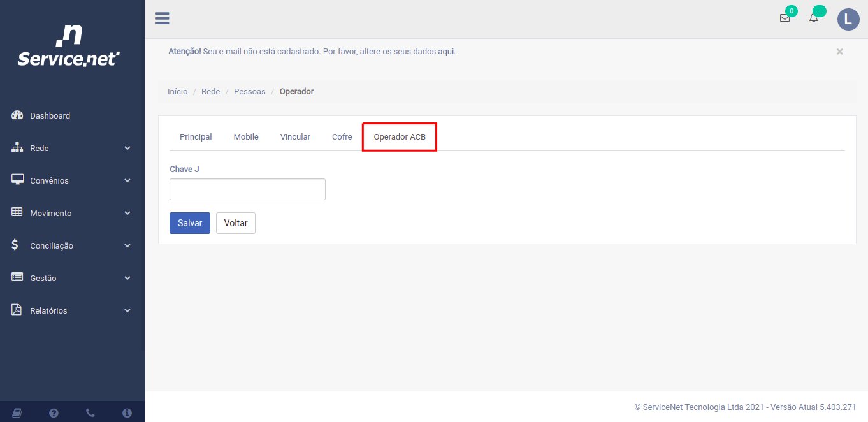Expand the Rede sidebar menu
Screen dimensions: 868x422
(x=71, y=148)
